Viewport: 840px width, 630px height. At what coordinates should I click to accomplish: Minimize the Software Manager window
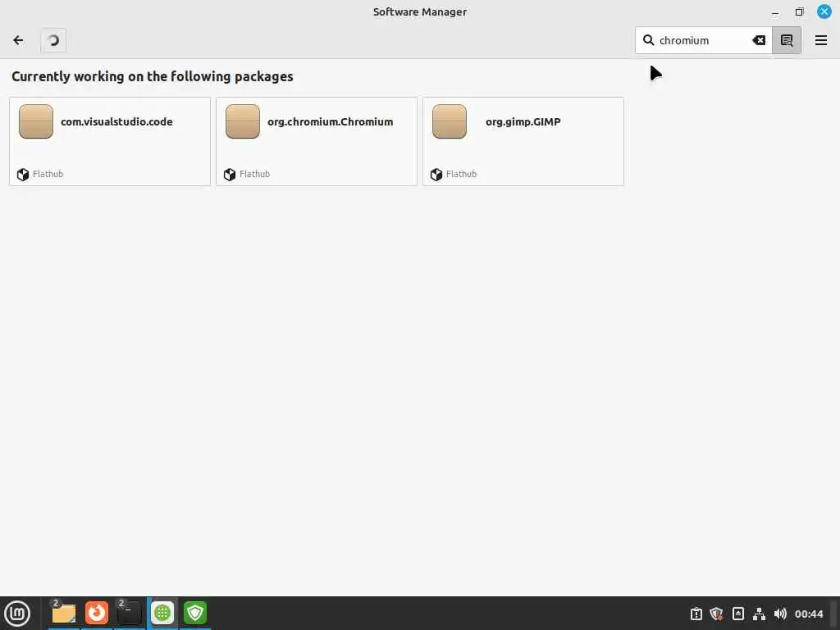pos(775,11)
